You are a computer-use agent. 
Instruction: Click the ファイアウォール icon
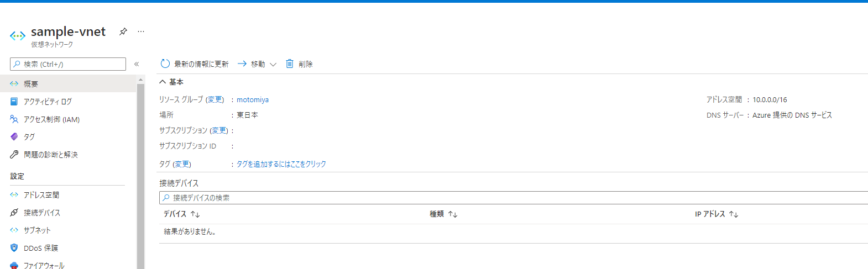tap(14, 266)
